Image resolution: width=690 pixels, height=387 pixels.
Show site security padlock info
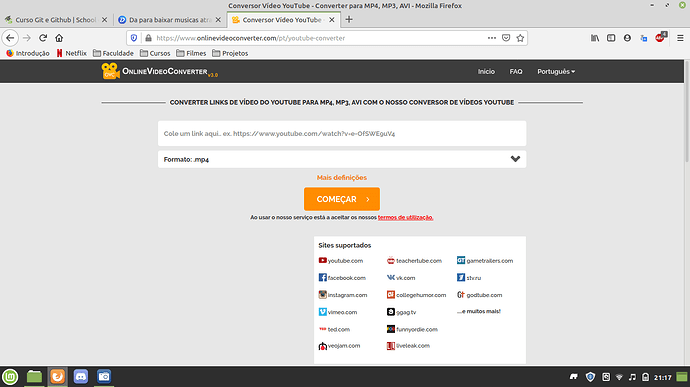[x=148, y=38]
